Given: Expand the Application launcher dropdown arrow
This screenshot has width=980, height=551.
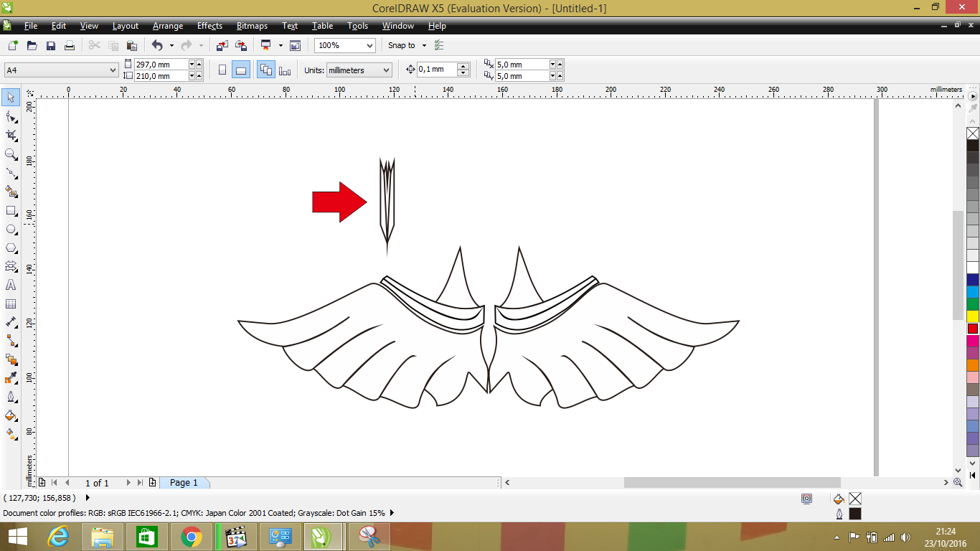Looking at the screenshot, I should [281, 45].
